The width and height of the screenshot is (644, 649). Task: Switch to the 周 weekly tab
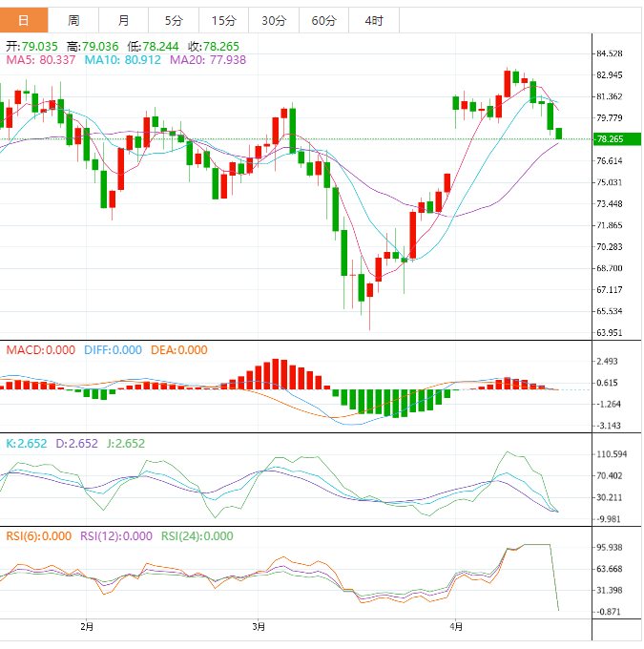tap(73, 20)
